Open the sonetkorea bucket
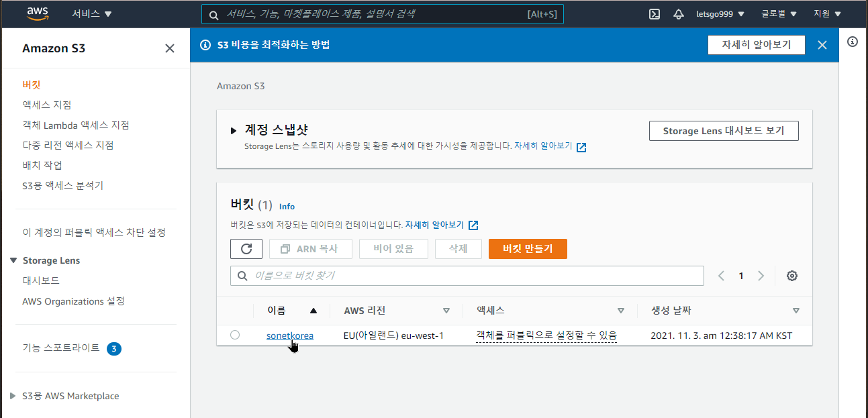This screenshot has height=418, width=868. tap(290, 335)
